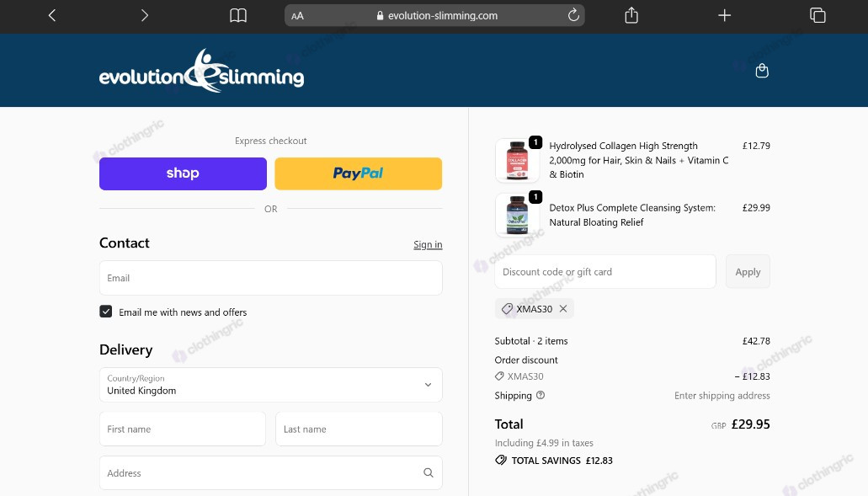
Task: Click the Delivery section heading
Action: point(125,349)
